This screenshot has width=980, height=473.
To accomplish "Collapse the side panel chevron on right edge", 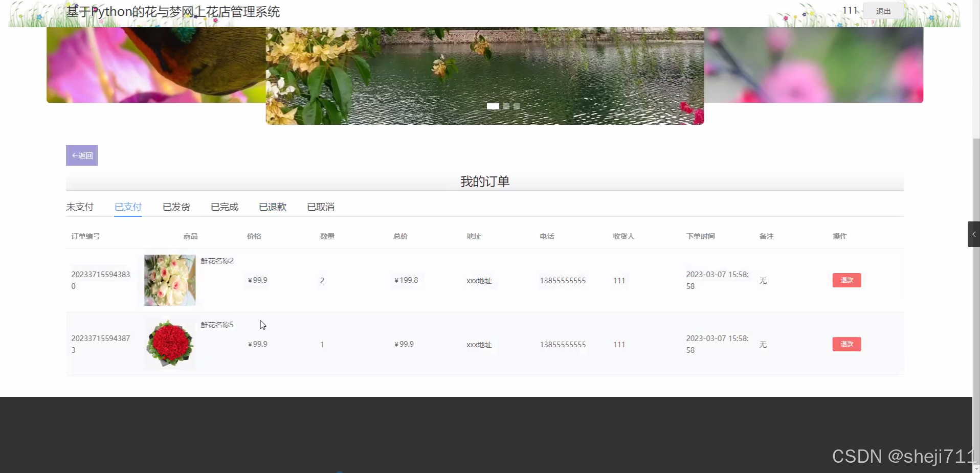I will (x=973, y=234).
